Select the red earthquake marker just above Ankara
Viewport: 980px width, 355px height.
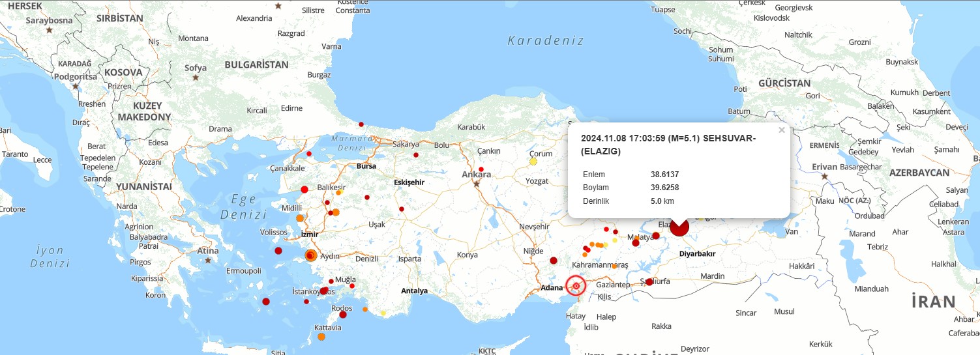pos(481,169)
